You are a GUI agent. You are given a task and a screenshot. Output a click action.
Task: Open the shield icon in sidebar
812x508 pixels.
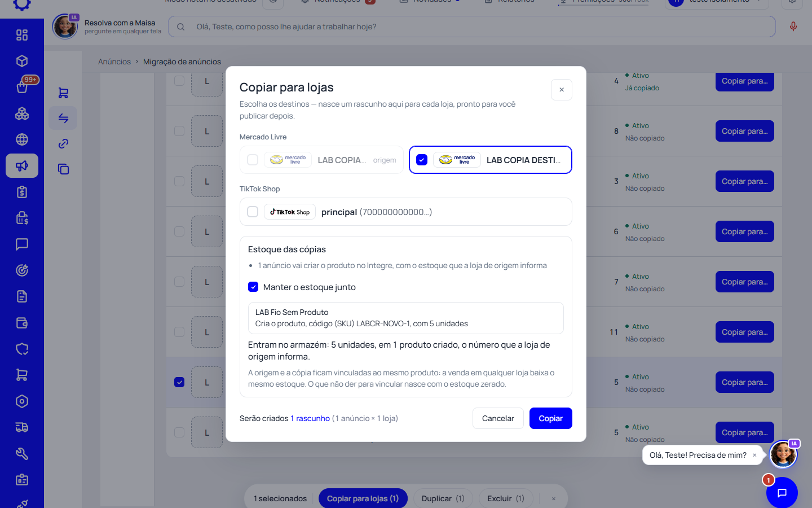point(22,349)
